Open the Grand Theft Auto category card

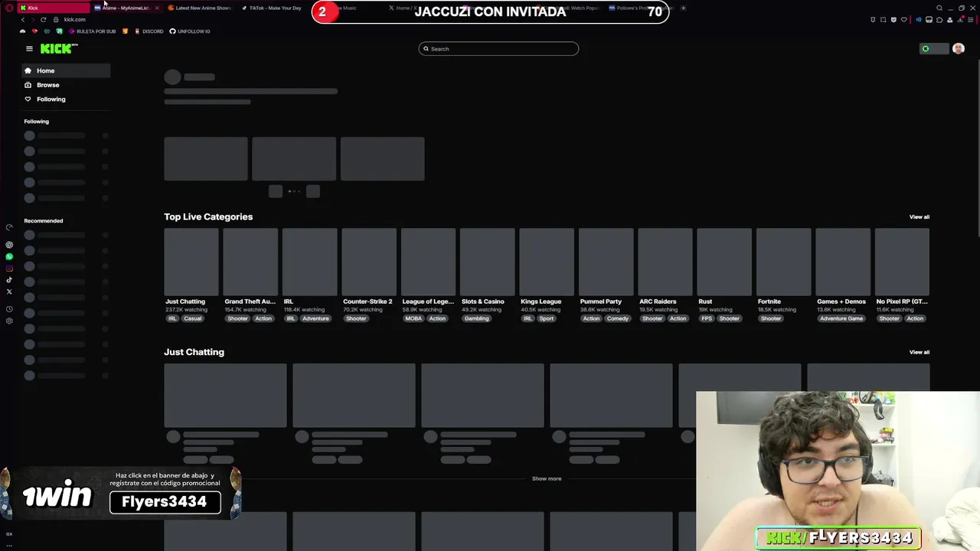[x=250, y=262]
